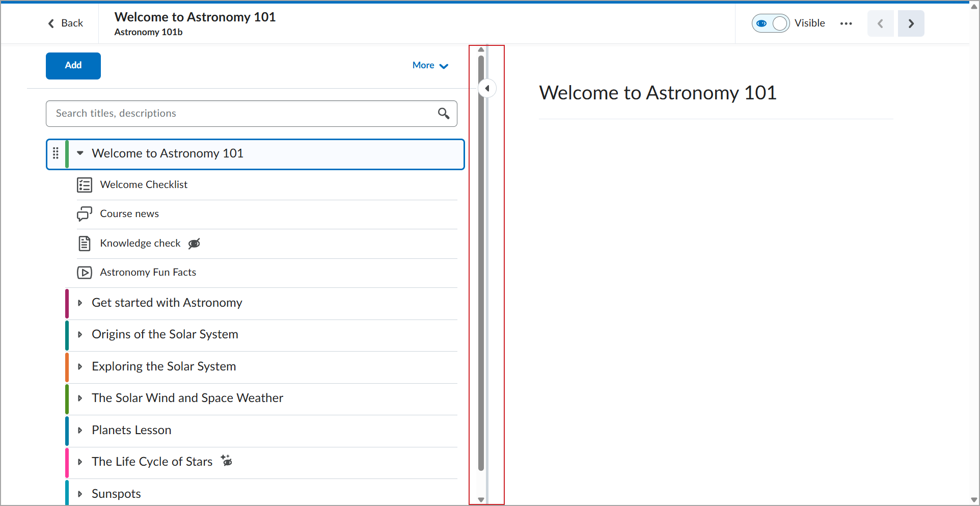Image resolution: width=980 pixels, height=506 pixels.
Task: Click the Add button
Action: click(73, 66)
